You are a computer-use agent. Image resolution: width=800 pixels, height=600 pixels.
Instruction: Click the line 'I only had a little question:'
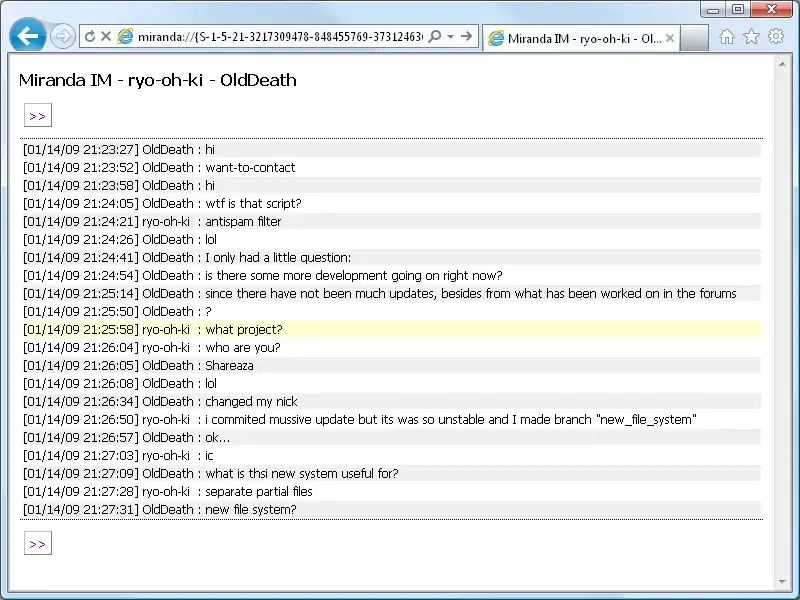[x=278, y=258]
